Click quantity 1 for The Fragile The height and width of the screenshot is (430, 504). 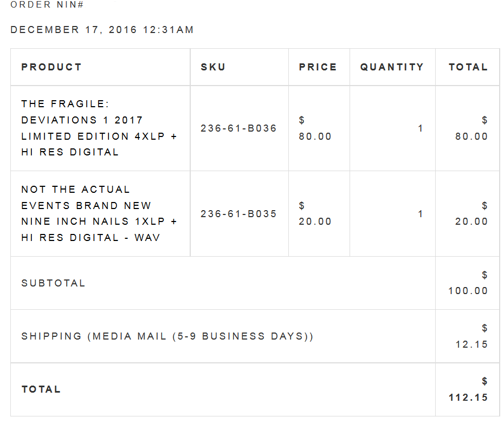(x=420, y=128)
